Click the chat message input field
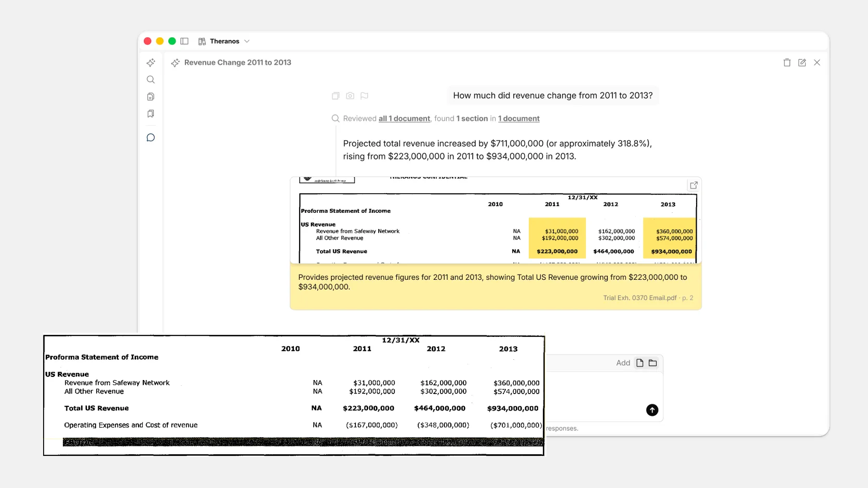Image resolution: width=868 pixels, height=488 pixels. tap(604, 396)
